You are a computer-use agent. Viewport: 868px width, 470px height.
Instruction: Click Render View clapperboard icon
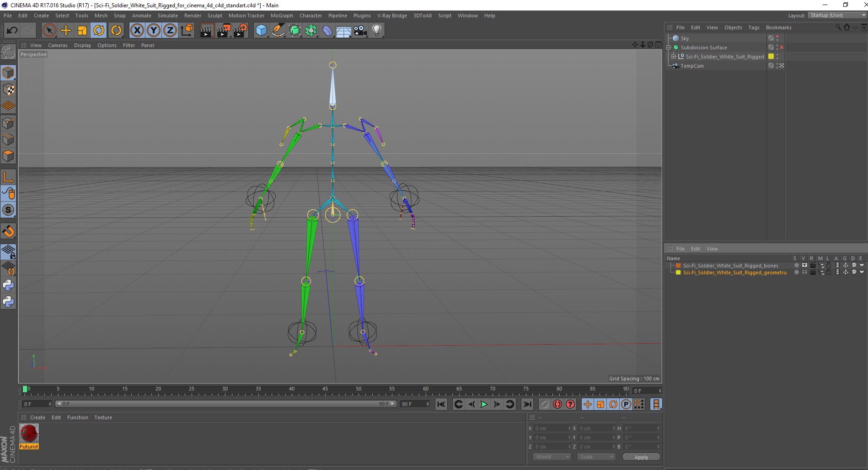click(207, 31)
